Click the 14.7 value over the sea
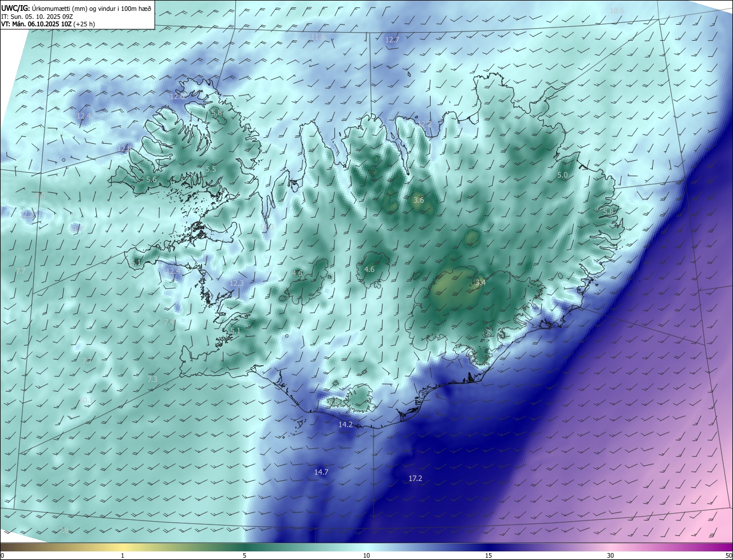This screenshot has height=560, width=733. 321,472
